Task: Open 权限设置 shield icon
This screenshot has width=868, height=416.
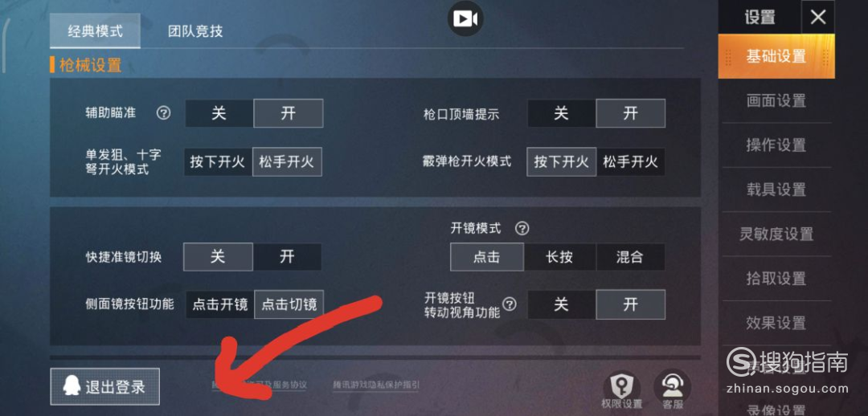Action: click(621, 384)
